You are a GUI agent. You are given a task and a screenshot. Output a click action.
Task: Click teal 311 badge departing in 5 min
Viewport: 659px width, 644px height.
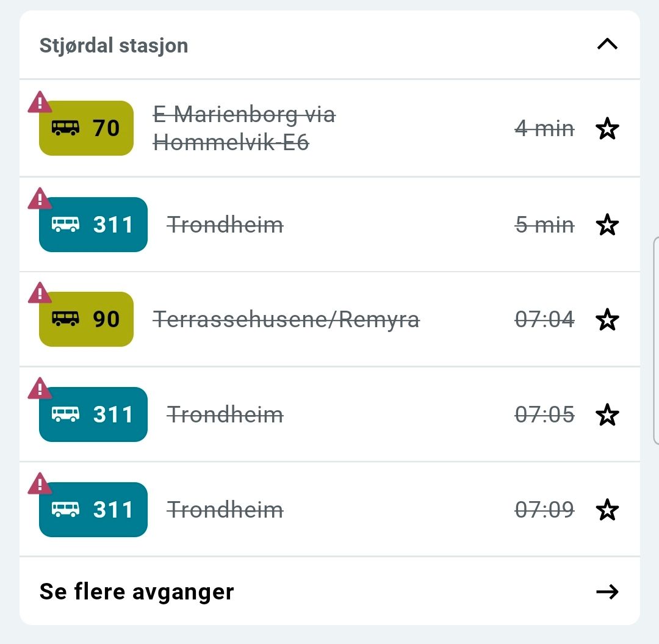pyautogui.click(x=93, y=225)
